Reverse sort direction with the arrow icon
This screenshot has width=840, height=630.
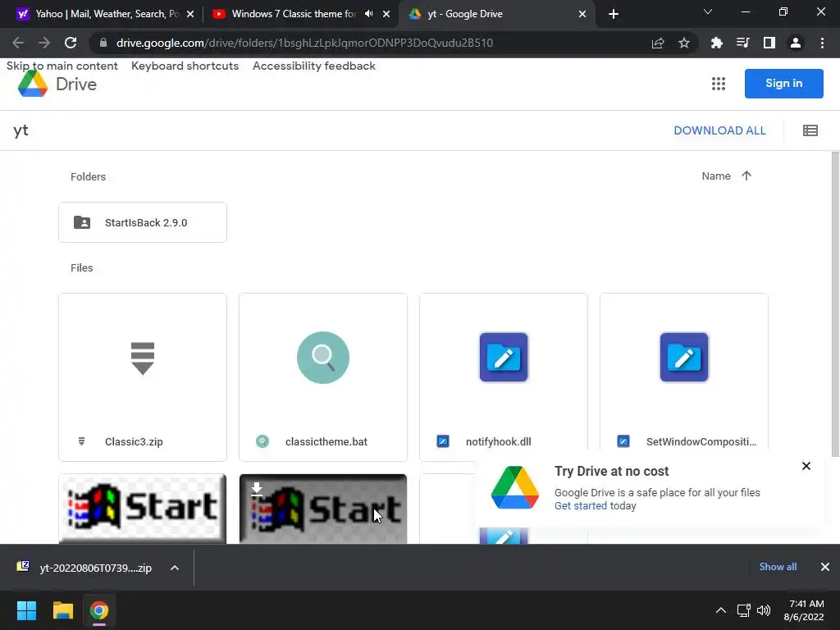click(746, 176)
